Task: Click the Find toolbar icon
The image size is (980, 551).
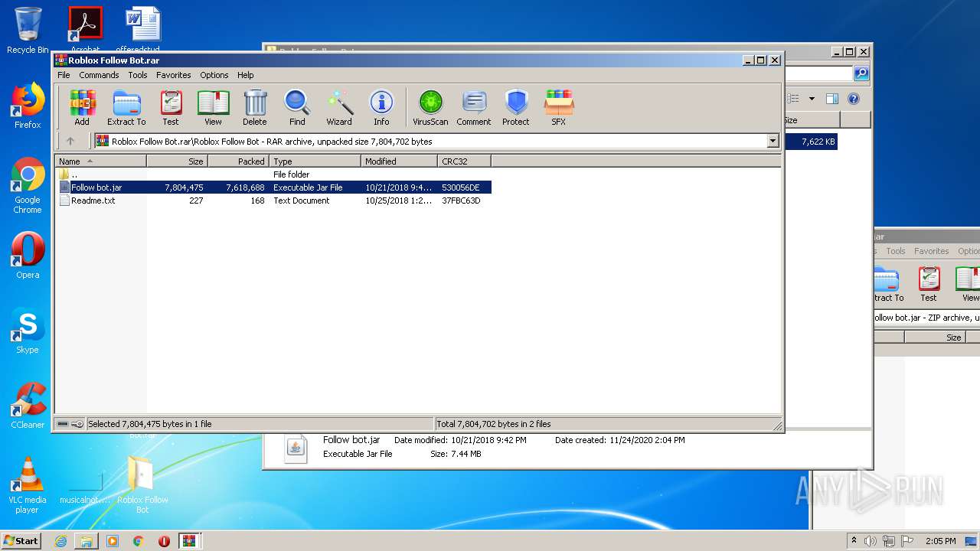Action: [297, 108]
